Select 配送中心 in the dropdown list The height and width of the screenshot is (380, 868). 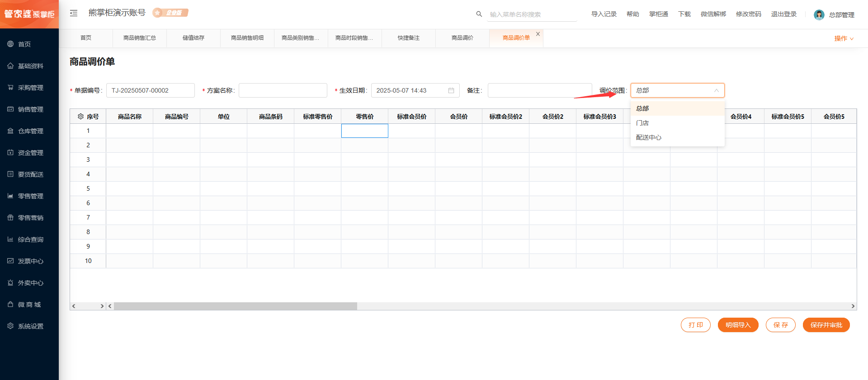(x=678, y=137)
